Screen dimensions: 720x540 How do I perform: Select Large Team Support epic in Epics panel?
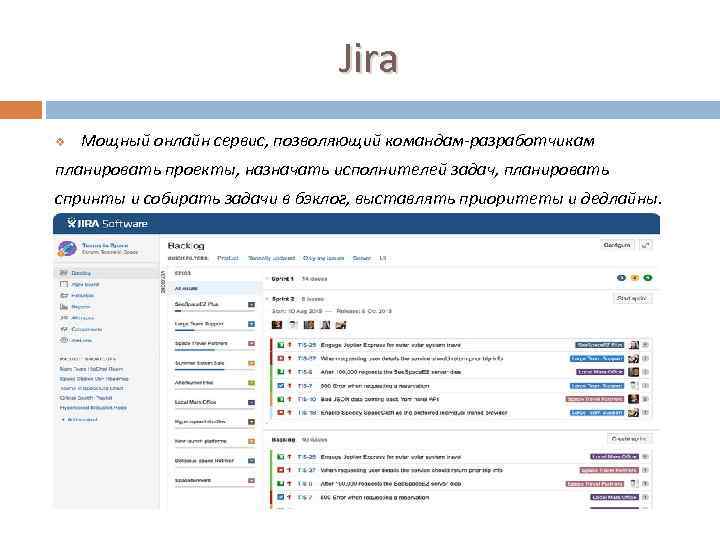[x=199, y=324]
